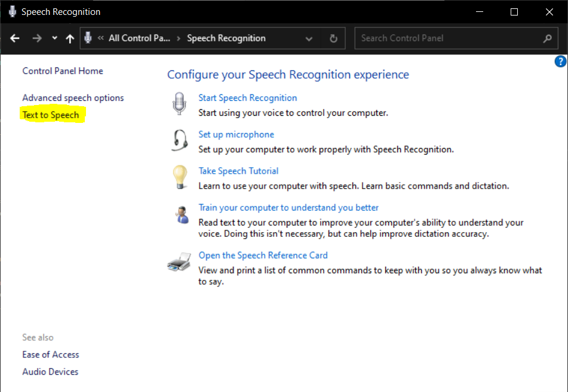Open Help with the blue question mark

(x=560, y=61)
